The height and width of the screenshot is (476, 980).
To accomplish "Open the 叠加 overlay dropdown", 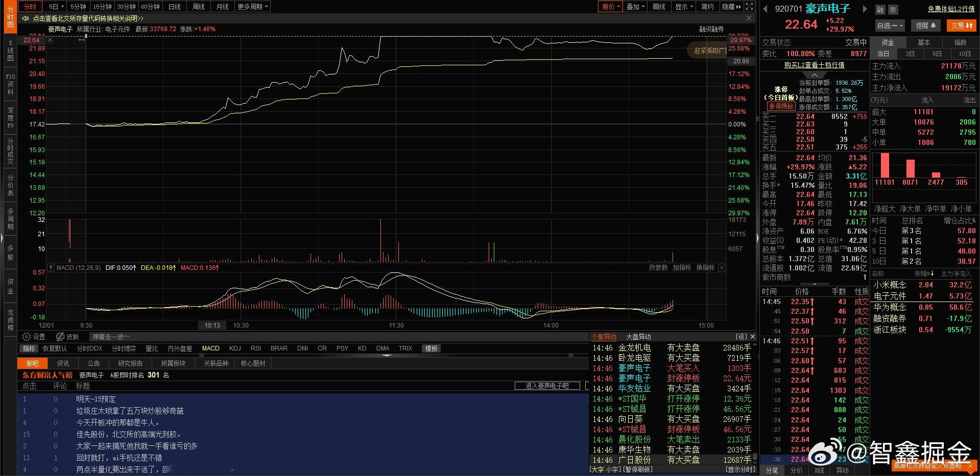I will [635, 7].
